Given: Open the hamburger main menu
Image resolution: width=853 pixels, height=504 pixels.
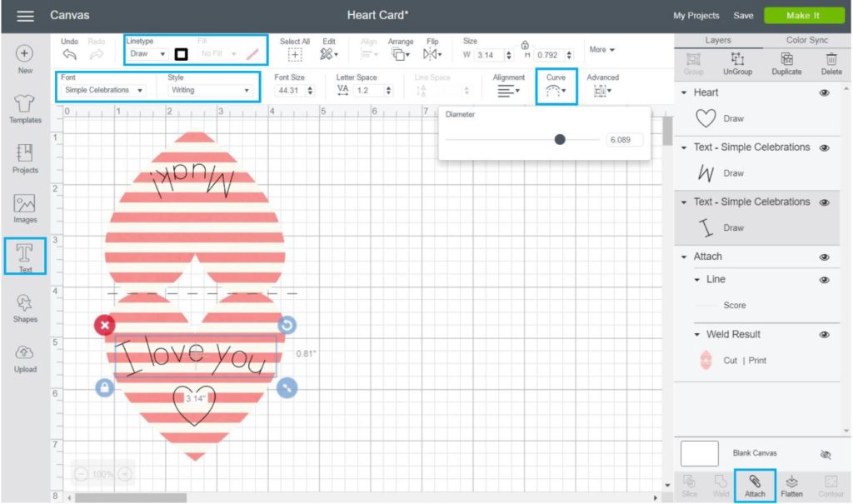Looking at the screenshot, I should click(25, 16).
